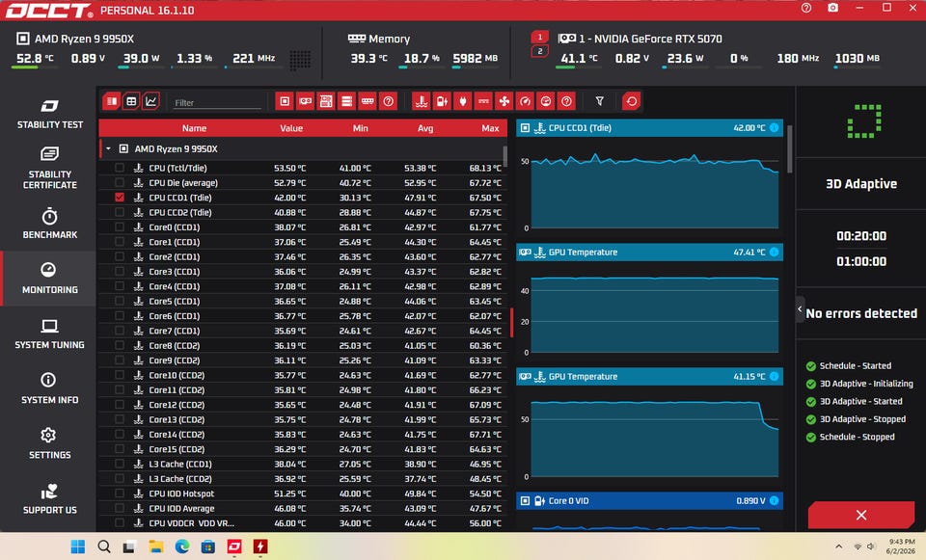The width and height of the screenshot is (926, 560).
Task: Click info icon on the 41.15 °C GPU graph
Action: tap(774, 377)
